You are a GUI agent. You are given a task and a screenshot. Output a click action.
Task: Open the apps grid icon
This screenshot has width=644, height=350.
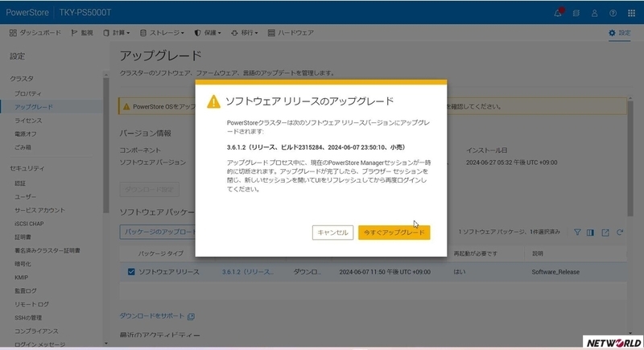pos(632,13)
